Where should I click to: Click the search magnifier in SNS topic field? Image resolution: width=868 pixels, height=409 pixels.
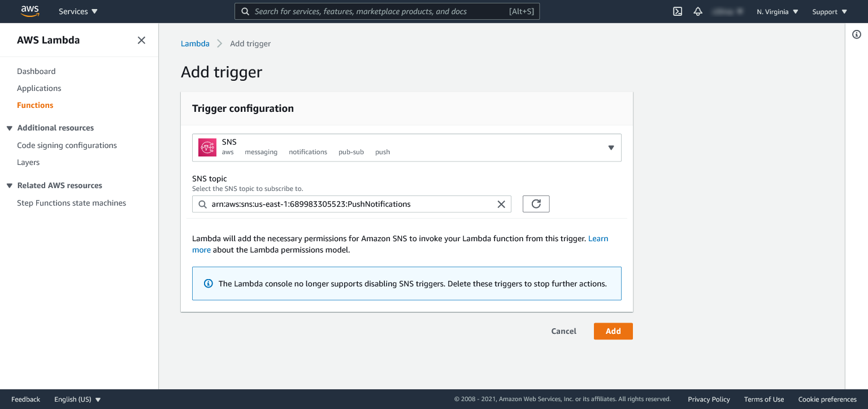(x=202, y=204)
